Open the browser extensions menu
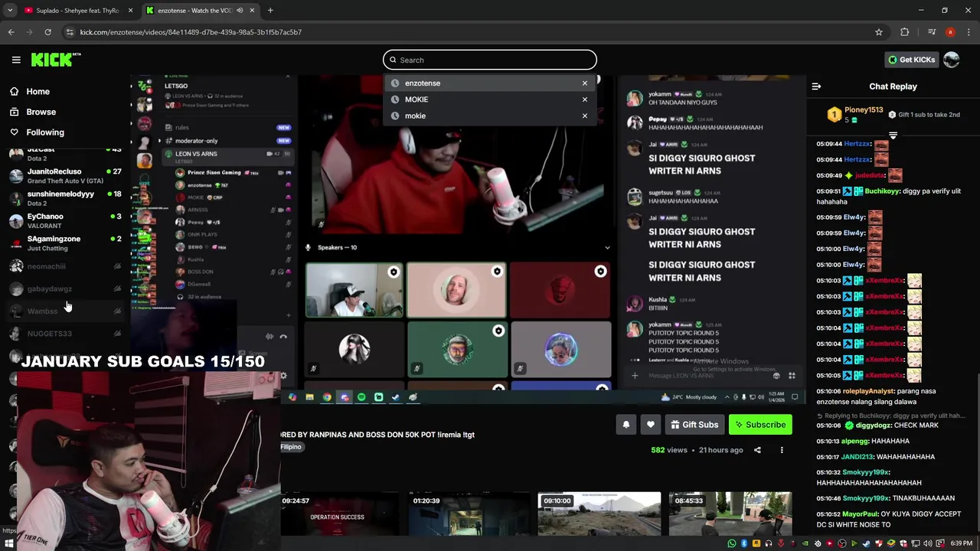The width and height of the screenshot is (980, 551). [905, 32]
